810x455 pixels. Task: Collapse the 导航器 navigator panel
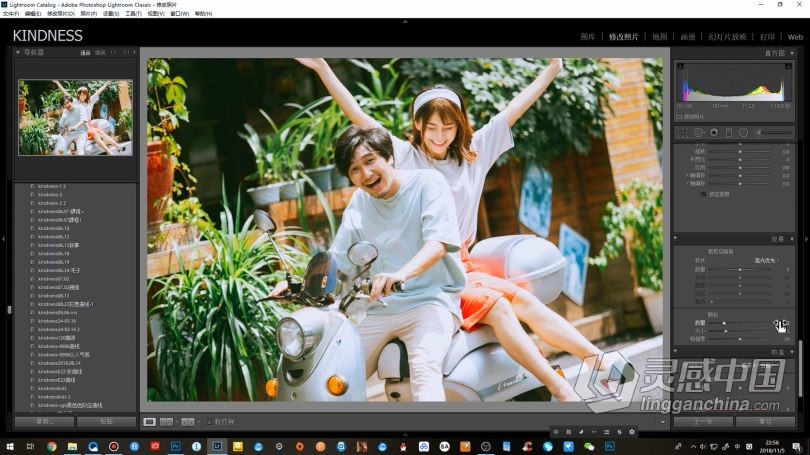point(18,52)
